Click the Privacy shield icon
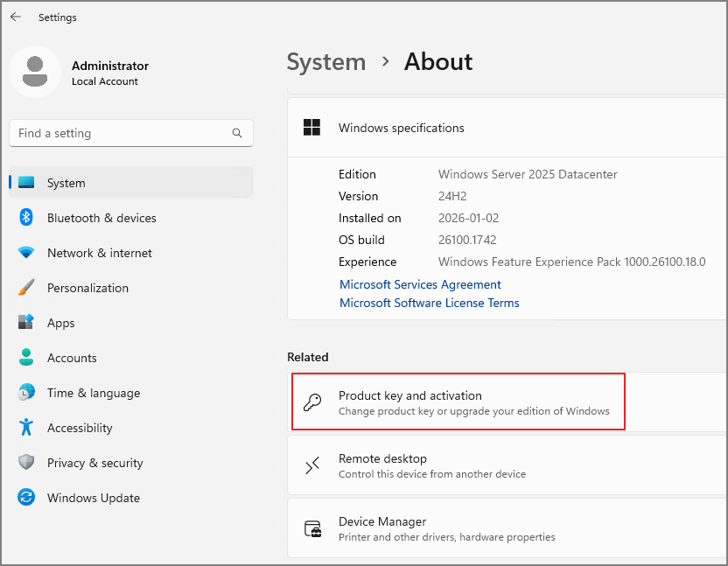 tap(26, 462)
